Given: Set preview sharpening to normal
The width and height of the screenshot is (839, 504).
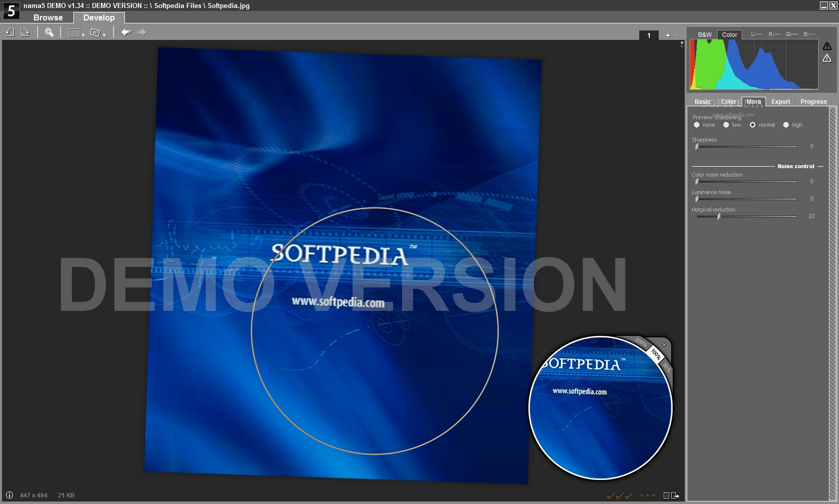Looking at the screenshot, I should point(753,125).
